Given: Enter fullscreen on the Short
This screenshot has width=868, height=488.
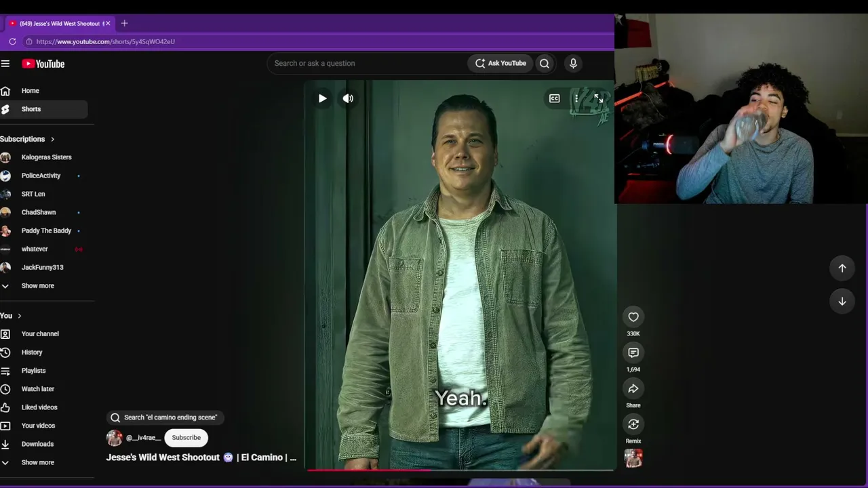Looking at the screenshot, I should (598, 98).
